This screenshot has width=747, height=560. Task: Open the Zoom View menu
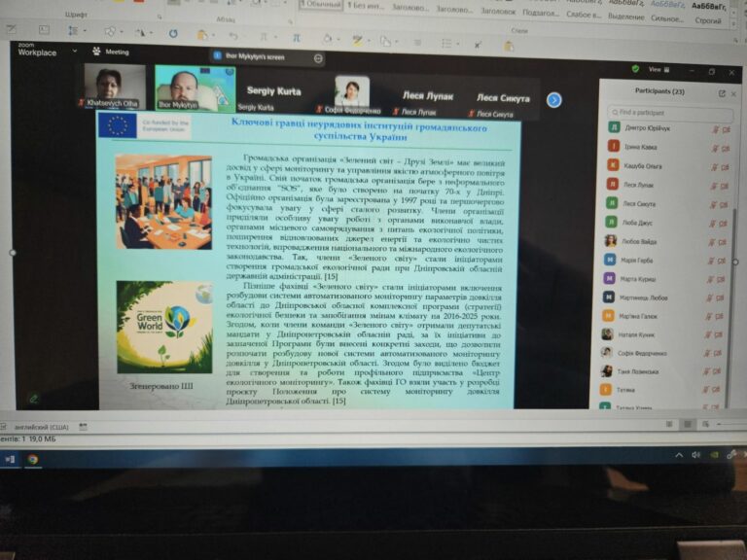click(x=658, y=70)
